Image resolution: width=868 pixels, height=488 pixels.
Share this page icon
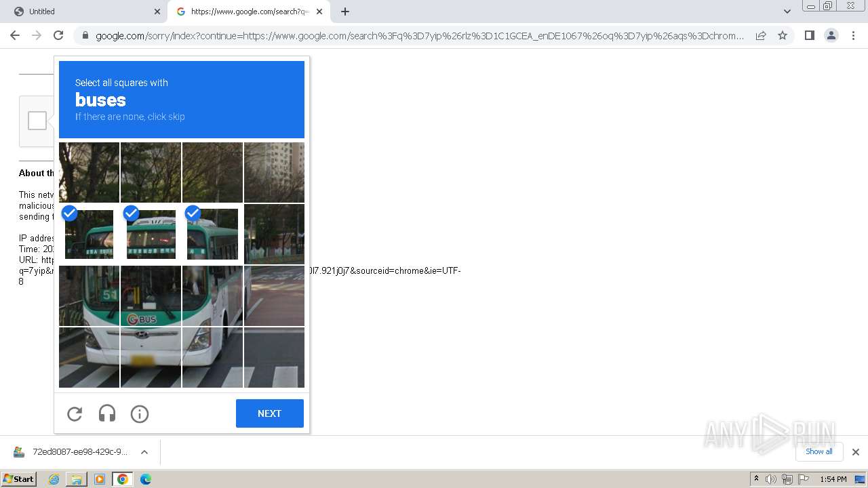click(761, 35)
